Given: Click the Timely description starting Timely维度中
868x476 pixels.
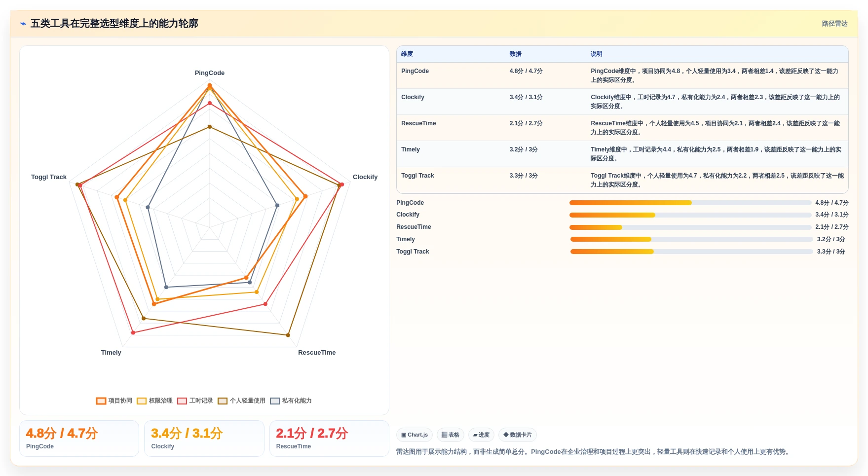Looking at the screenshot, I should click(716, 154).
